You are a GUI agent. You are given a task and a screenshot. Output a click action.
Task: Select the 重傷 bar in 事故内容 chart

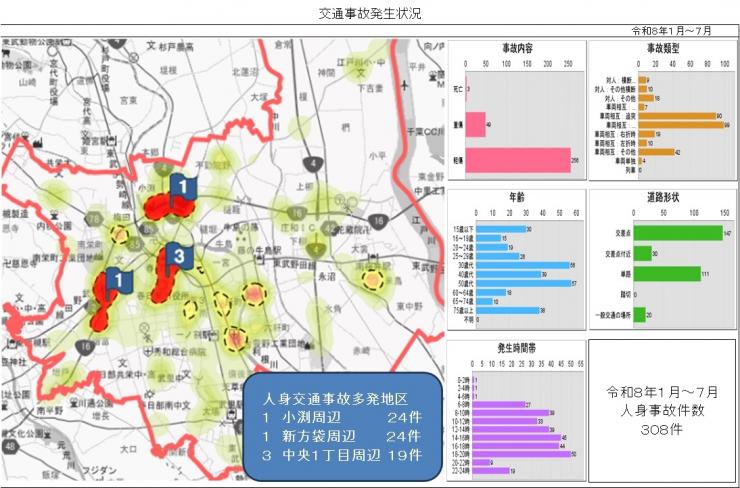click(475, 125)
